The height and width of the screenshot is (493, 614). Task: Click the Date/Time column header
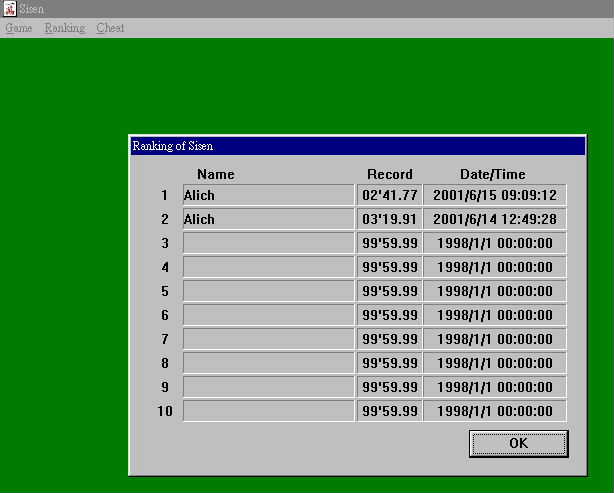[492, 174]
